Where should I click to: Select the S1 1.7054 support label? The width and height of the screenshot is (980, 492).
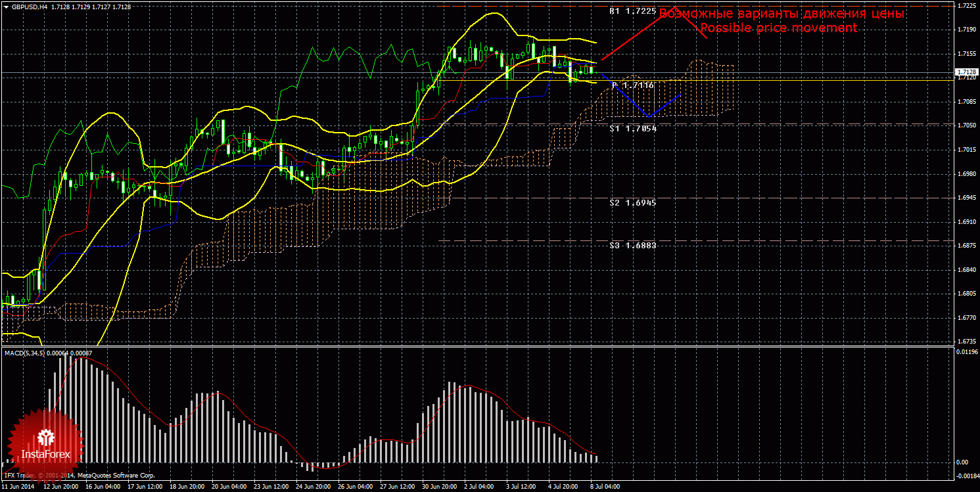pyautogui.click(x=632, y=129)
